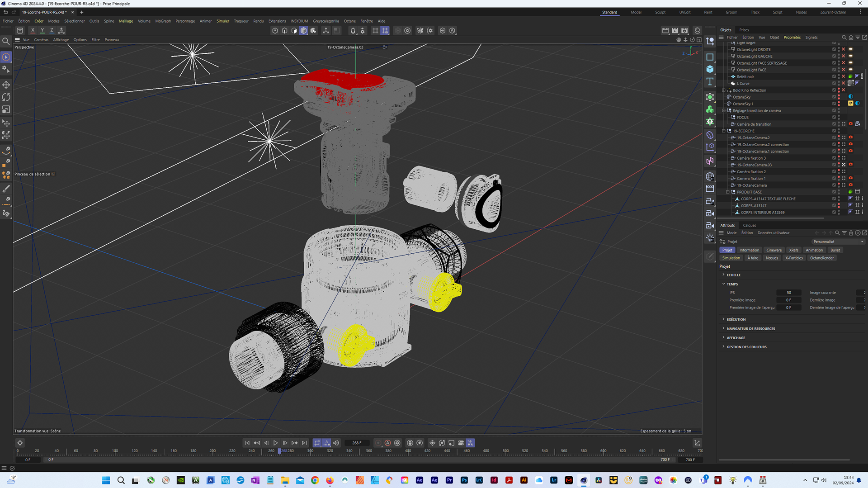868x488 pixels.
Task: Enable autokeying A button
Action: 387,443
